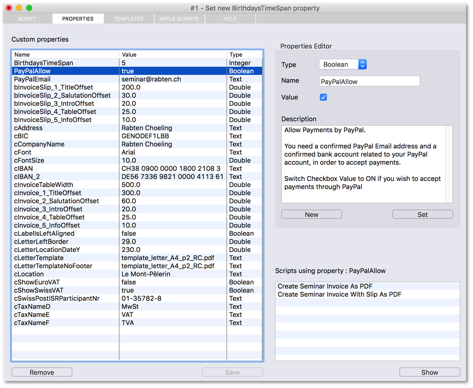The height and width of the screenshot is (388, 473).
Task: Select Create Seminar Invoice With Slip As PDF
Action: pyautogui.click(x=367, y=294)
